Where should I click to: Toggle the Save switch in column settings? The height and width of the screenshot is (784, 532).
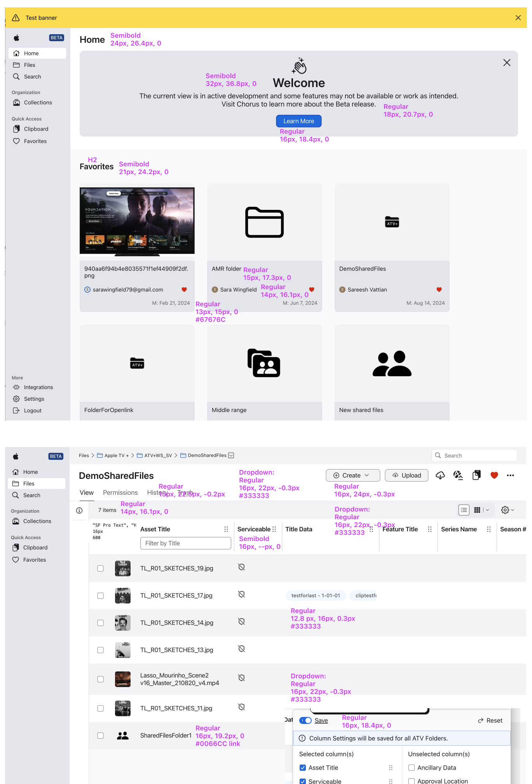pos(305,721)
